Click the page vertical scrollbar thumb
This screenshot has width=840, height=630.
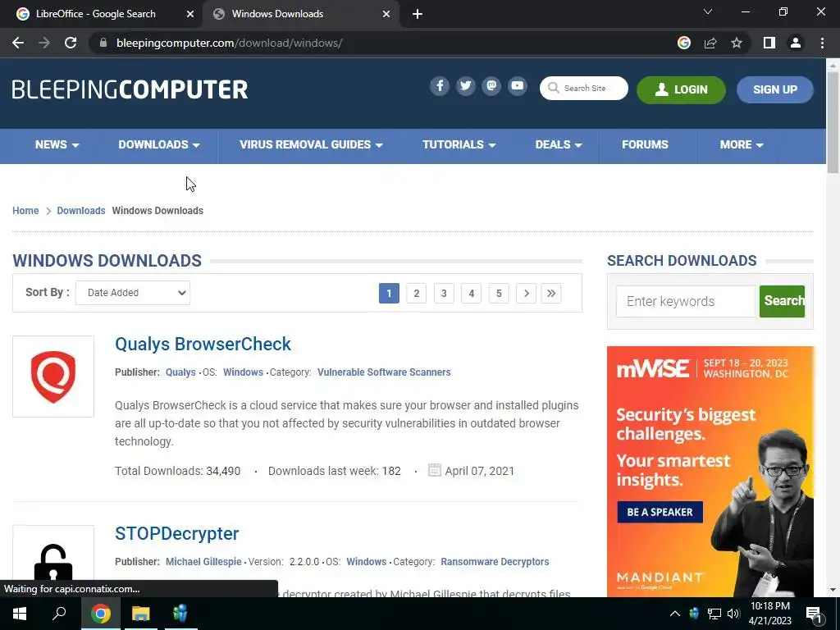833,122
